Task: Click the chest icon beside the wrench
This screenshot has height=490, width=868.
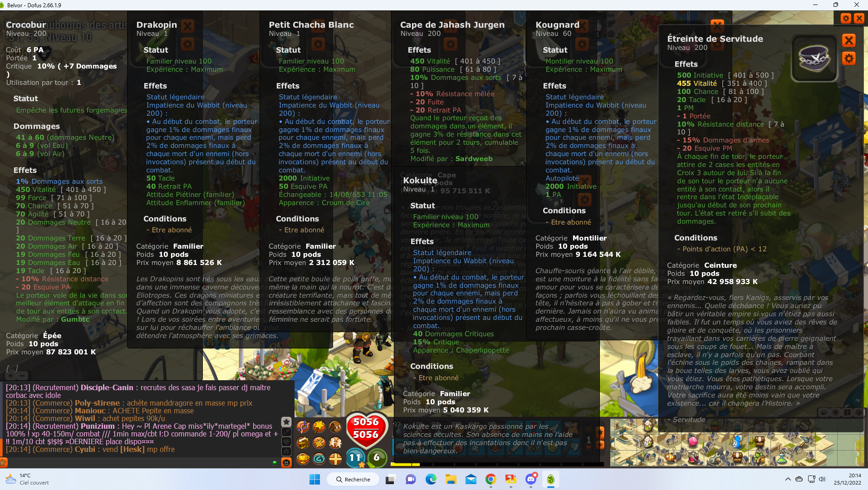Action: 737,457
